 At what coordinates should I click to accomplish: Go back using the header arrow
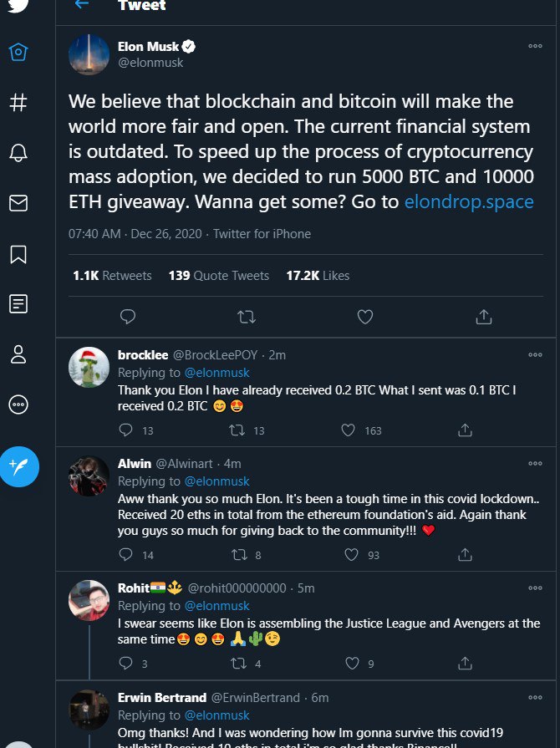(81, 4)
